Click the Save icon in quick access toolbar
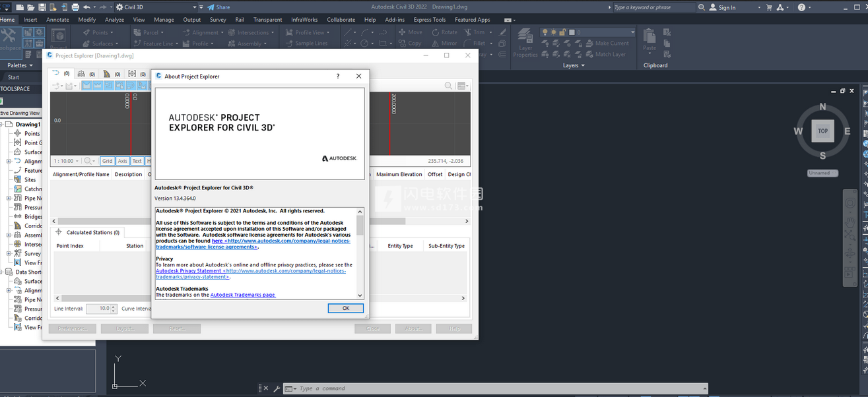868x397 pixels. tap(42, 7)
